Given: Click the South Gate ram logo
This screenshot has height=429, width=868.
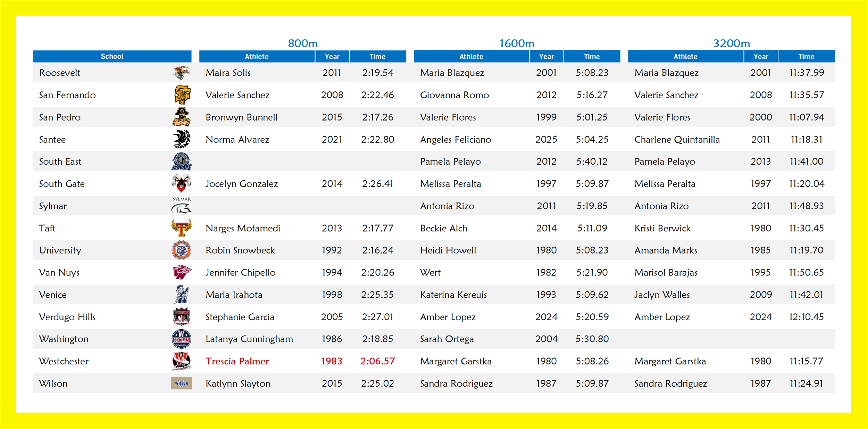Looking at the screenshot, I should [x=181, y=183].
